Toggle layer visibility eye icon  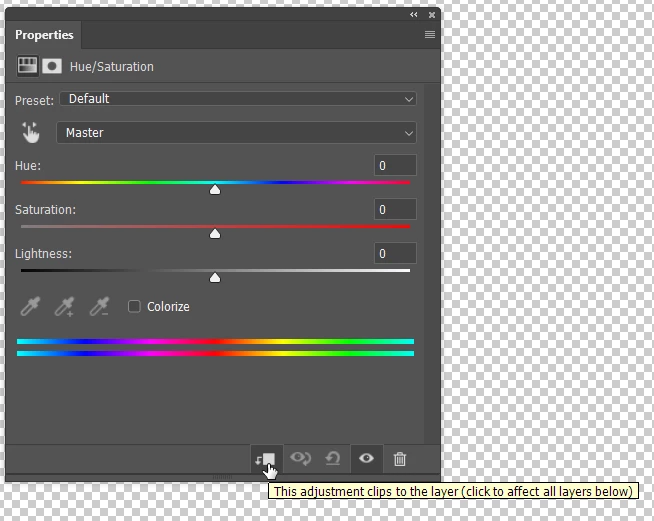pyautogui.click(x=366, y=458)
